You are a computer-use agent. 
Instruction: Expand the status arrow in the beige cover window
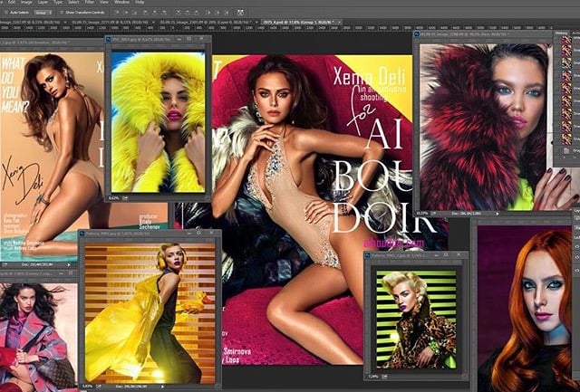pos(69,264)
